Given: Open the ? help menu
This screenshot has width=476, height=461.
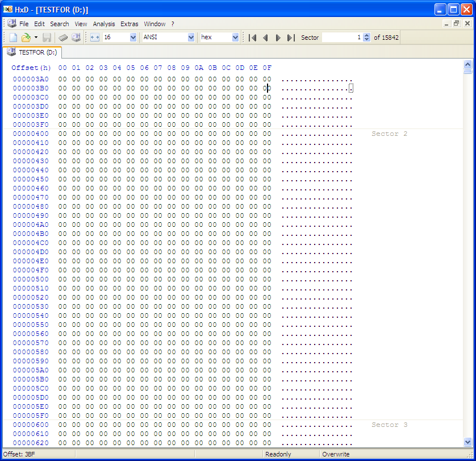Looking at the screenshot, I should tap(173, 24).
